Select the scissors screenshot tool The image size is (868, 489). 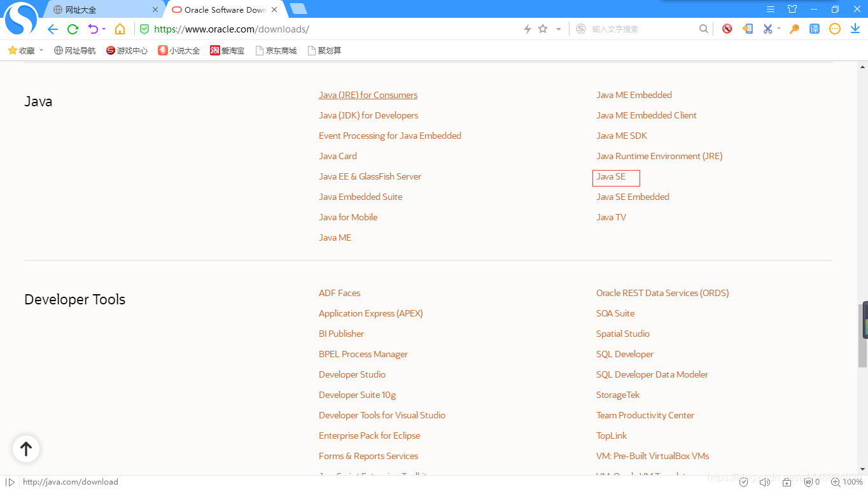click(768, 29)
